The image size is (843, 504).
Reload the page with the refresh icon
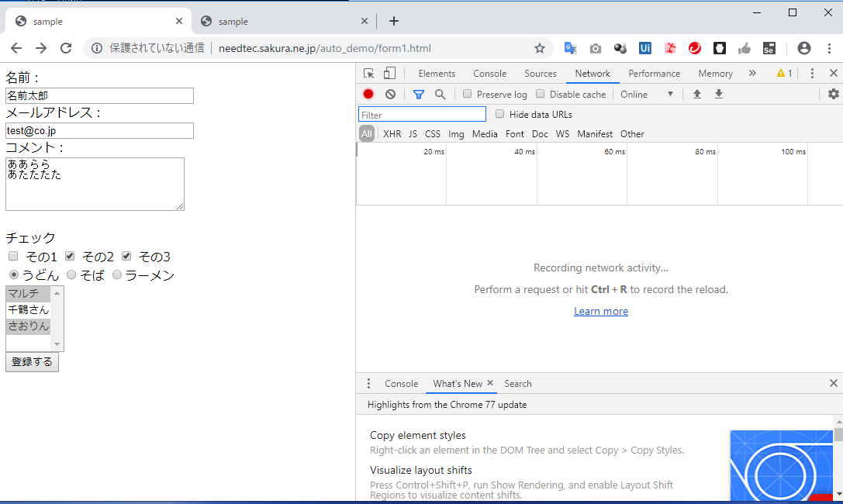66,48
